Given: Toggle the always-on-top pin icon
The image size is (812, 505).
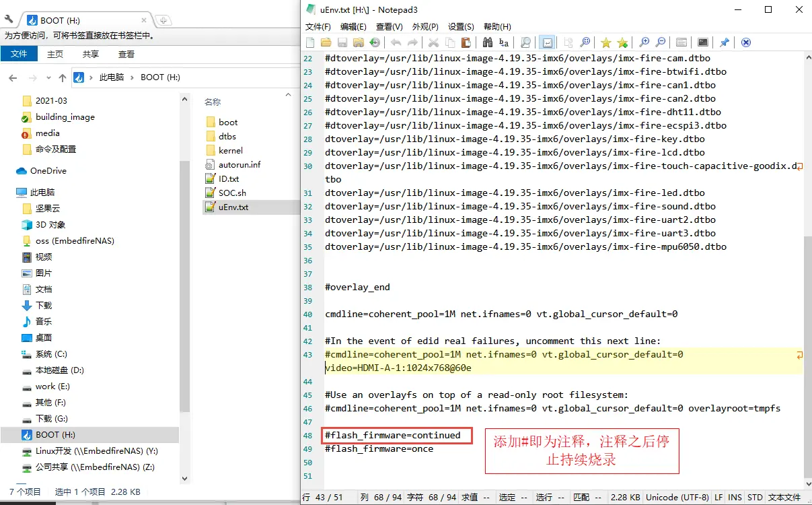Looking at the screenshot, I should (x=725, y=42).
